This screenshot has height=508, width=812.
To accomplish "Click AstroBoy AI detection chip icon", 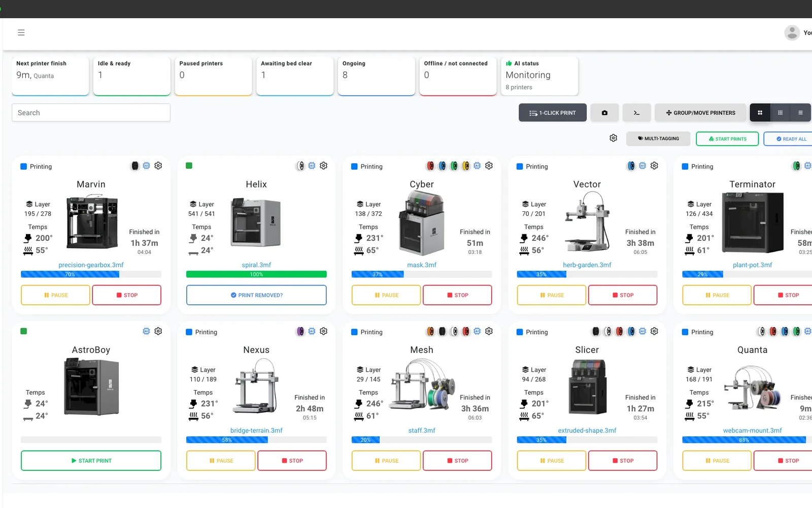I will click(x=146, y=331).
